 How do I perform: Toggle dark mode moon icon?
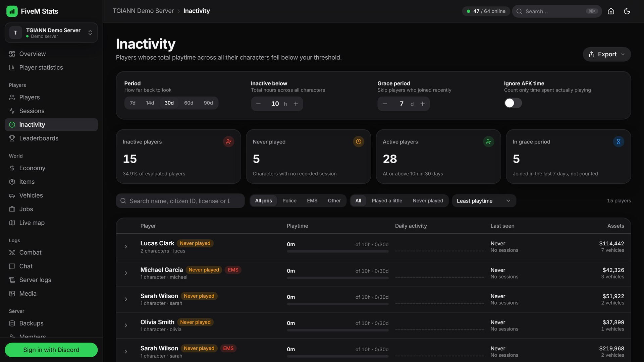pos(627,11)
